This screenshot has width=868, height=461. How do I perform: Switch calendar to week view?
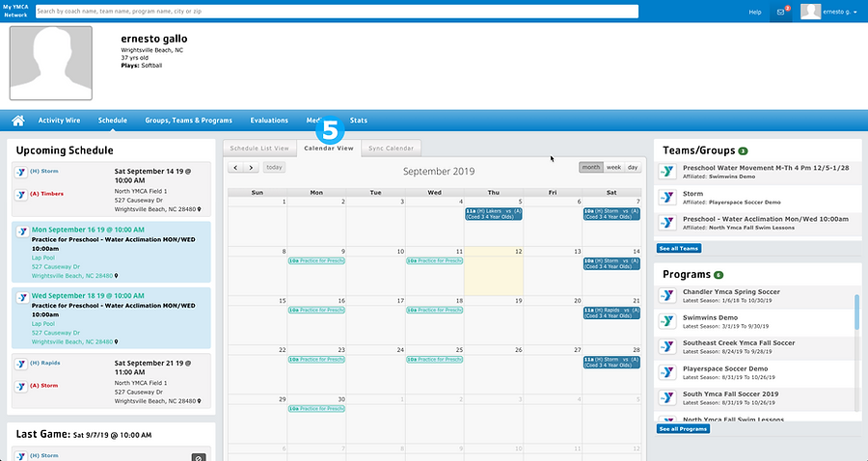coord(613,167)
